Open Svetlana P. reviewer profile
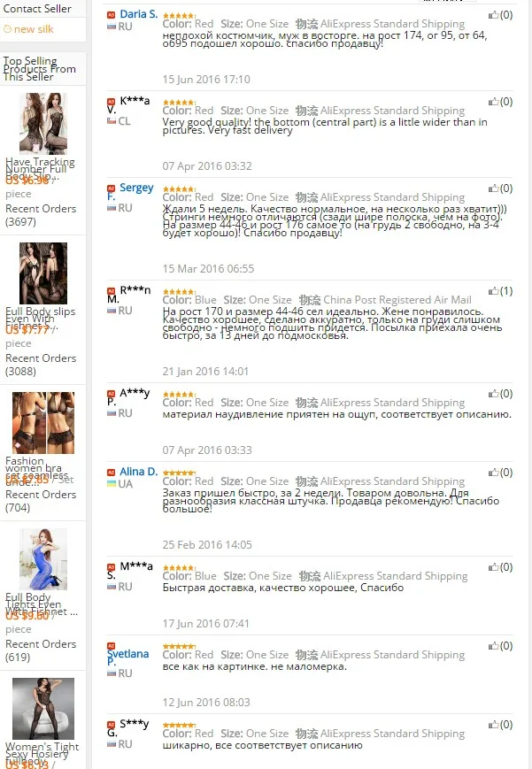532x769 pixels. [127, 657]
